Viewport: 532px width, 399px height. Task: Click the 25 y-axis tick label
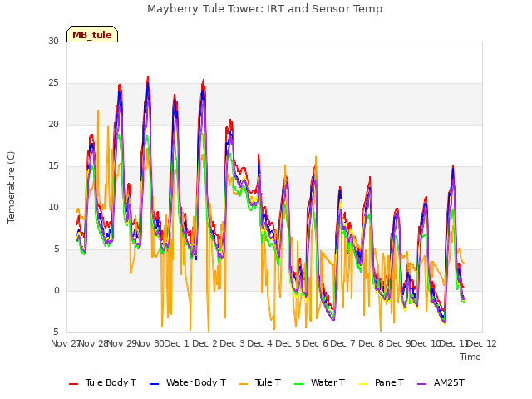coord(53,83)
